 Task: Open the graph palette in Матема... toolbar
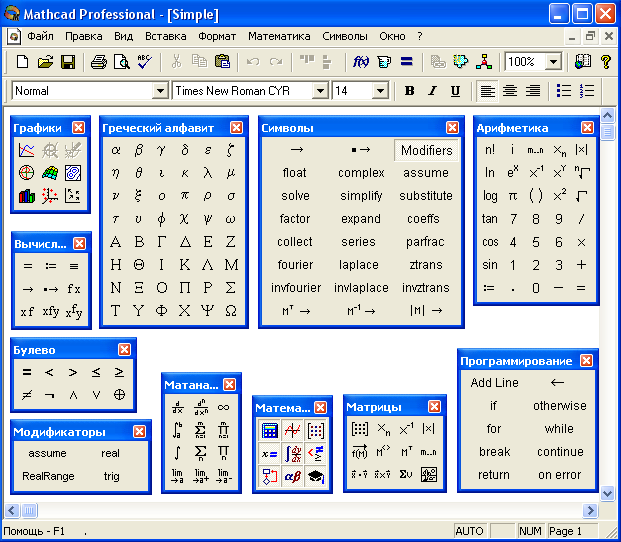[293, 430]
